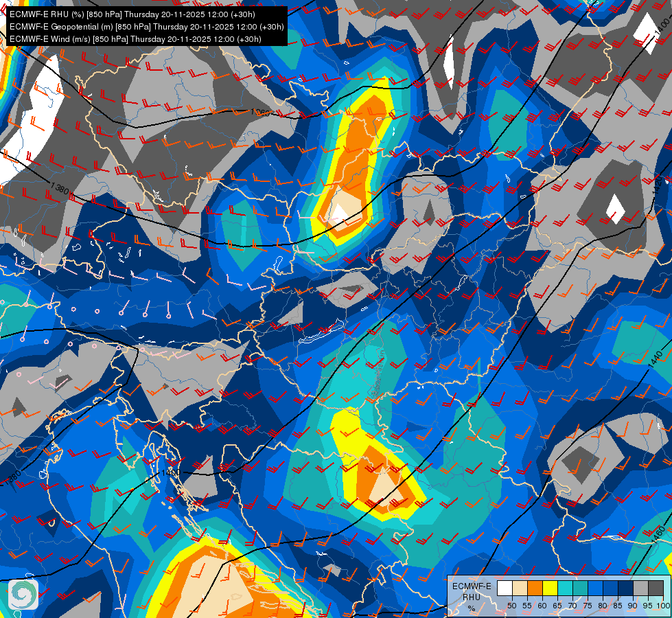Pick the dark navy 85-90% legend swatch

point(626,588)
